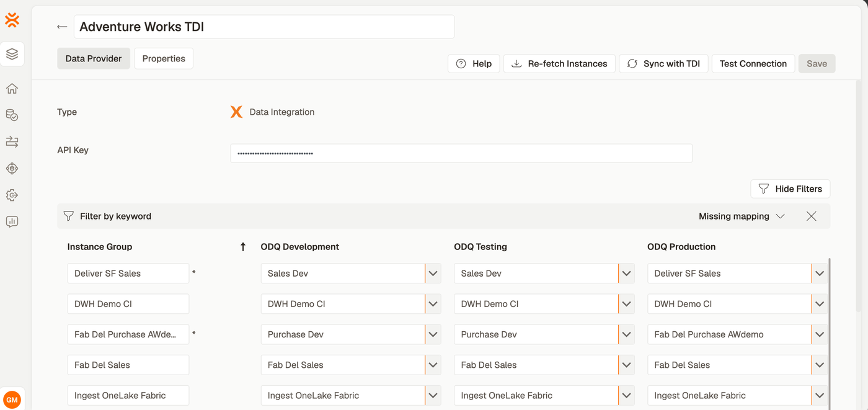
Task: Open the Missing mapping dropdown
Action: pyautogui.click(x=742, y=216)
